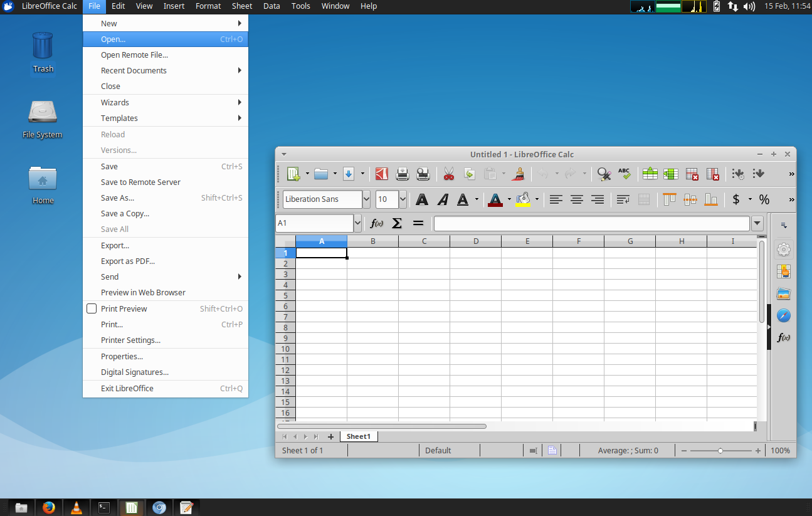Format cell as currency with $ icon
This screenshot has width=812, height=516.
pyautogui.click(x=736, y=199)
